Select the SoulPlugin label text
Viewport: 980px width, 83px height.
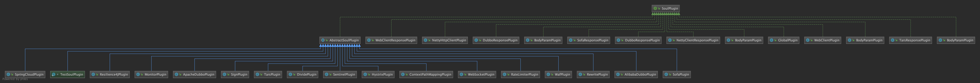tap(670, 8)
